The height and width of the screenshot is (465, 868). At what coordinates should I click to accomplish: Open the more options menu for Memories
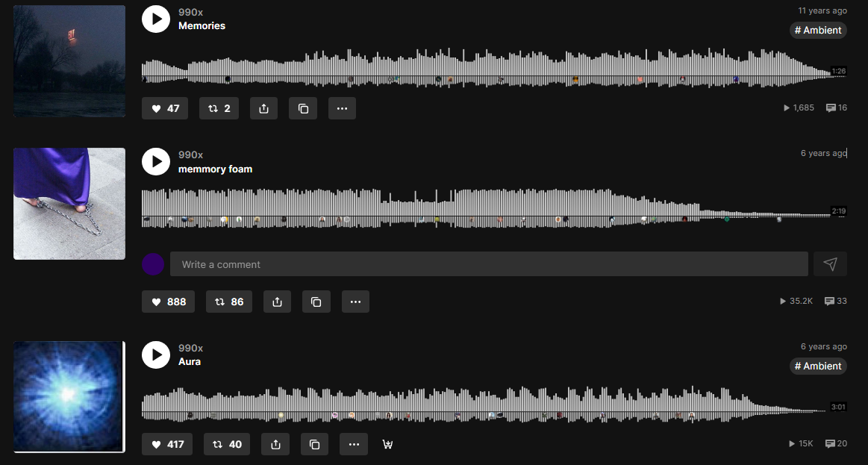coord(342,108)
